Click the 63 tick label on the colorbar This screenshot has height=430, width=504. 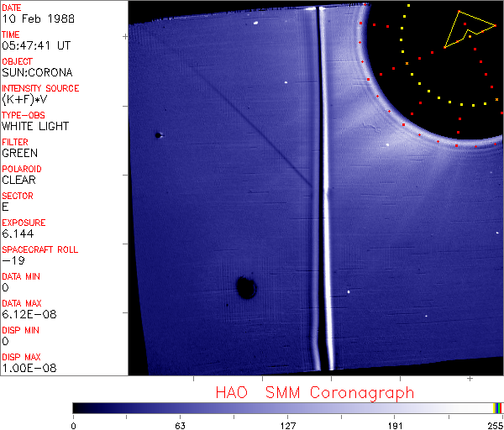point(181,426)
